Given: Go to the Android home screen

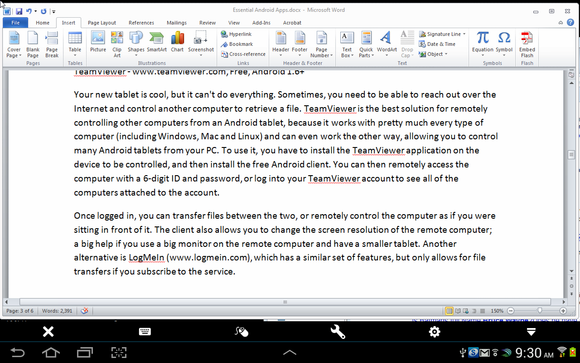Looking at the screenshot, I should point(51,352).
